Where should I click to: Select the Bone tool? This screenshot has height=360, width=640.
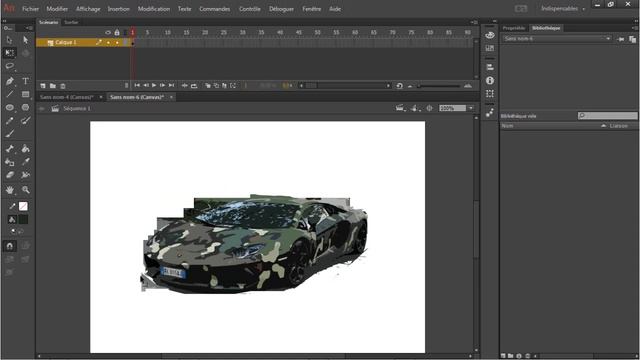point(9,149)
